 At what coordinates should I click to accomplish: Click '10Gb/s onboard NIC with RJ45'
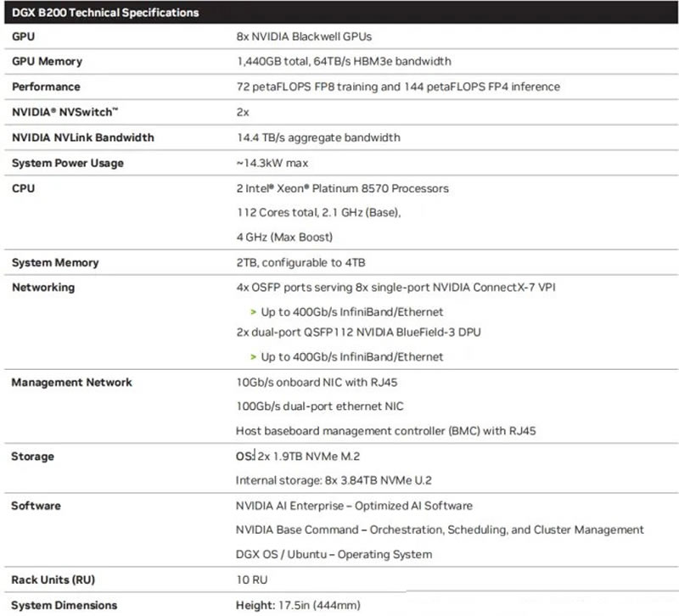coord(317,383)
